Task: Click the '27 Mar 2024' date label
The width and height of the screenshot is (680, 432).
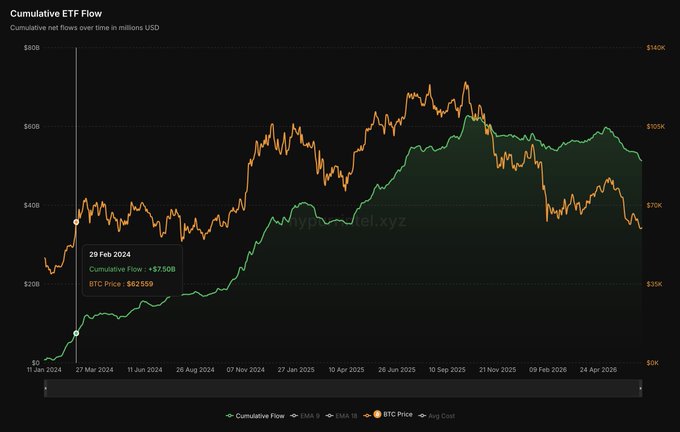Action: coord(95,370)
